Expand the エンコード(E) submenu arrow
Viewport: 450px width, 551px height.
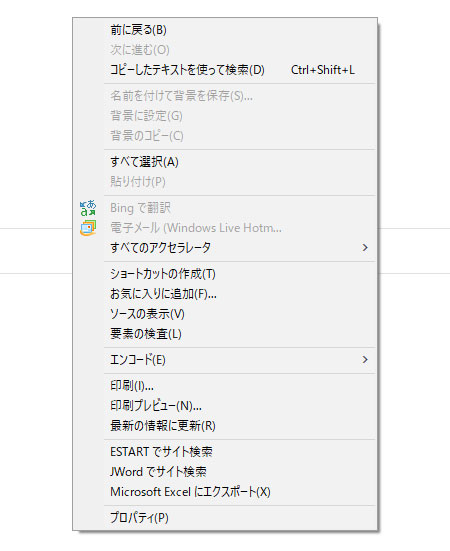[x=365, y=359]
